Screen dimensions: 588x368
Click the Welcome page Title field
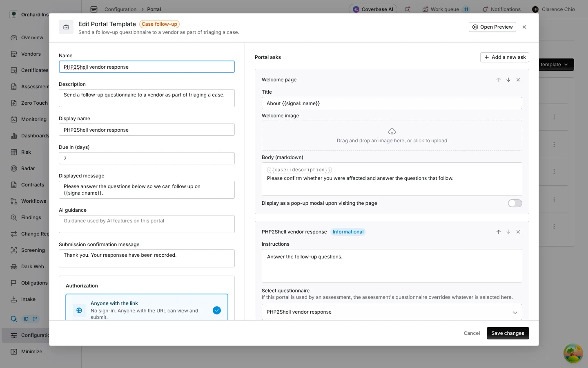tap(392, 103)
